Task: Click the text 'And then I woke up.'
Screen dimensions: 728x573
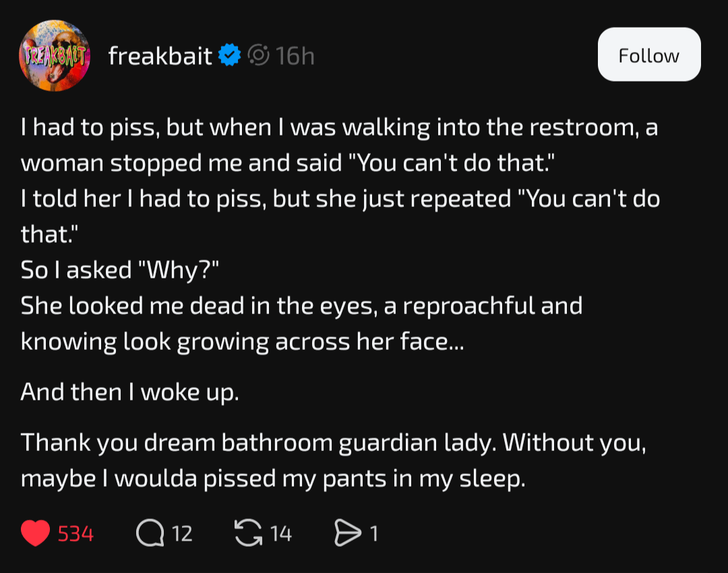Action: click(129, 391)
